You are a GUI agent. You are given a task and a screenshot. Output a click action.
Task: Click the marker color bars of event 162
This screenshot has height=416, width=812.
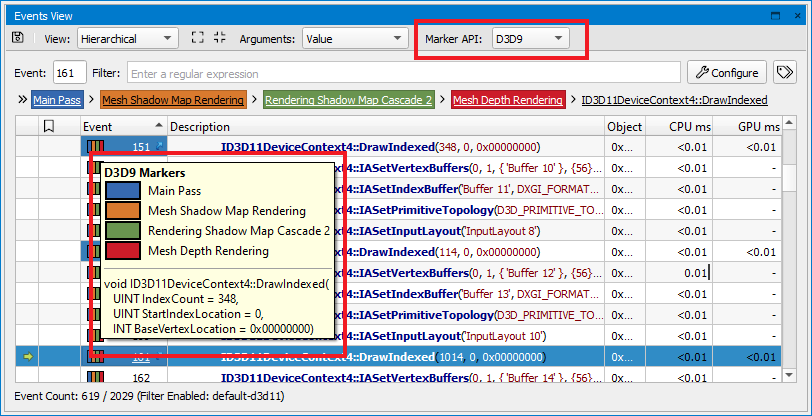pyautogui.click(x=96, y=378)
